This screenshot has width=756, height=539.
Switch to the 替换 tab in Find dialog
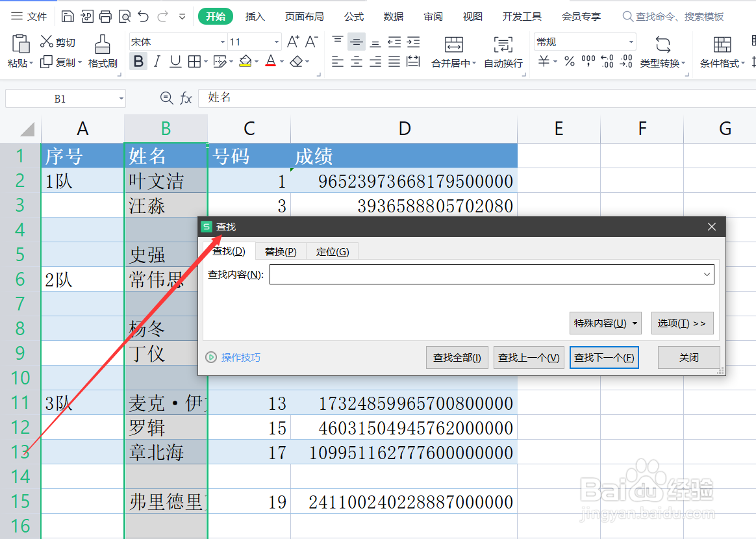[280, 251]
